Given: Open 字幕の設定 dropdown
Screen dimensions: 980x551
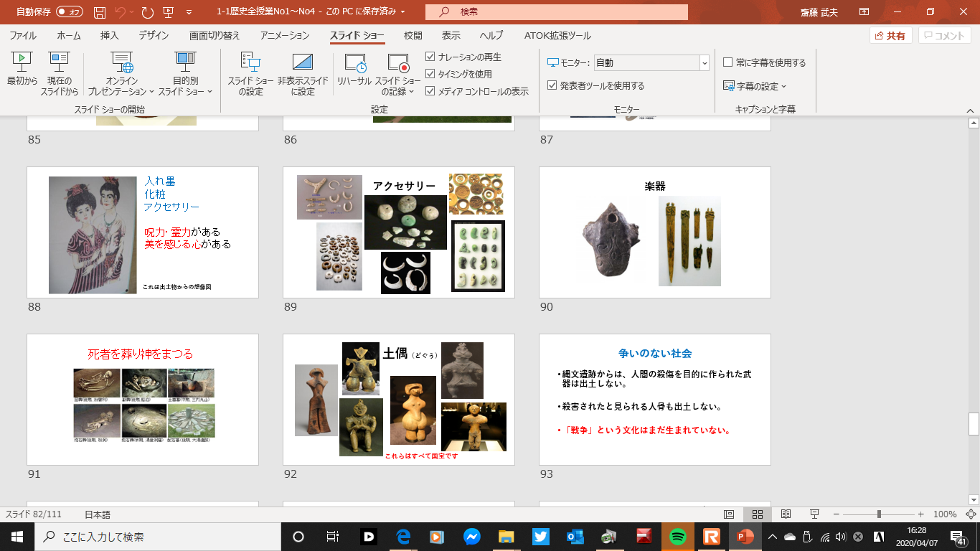Looking at the screenshot, I should (755, 86).
